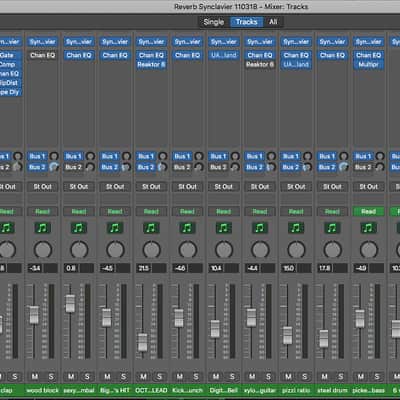
Task: Click the music note icon on Digit...Bell track
Action: coord(223,228)
